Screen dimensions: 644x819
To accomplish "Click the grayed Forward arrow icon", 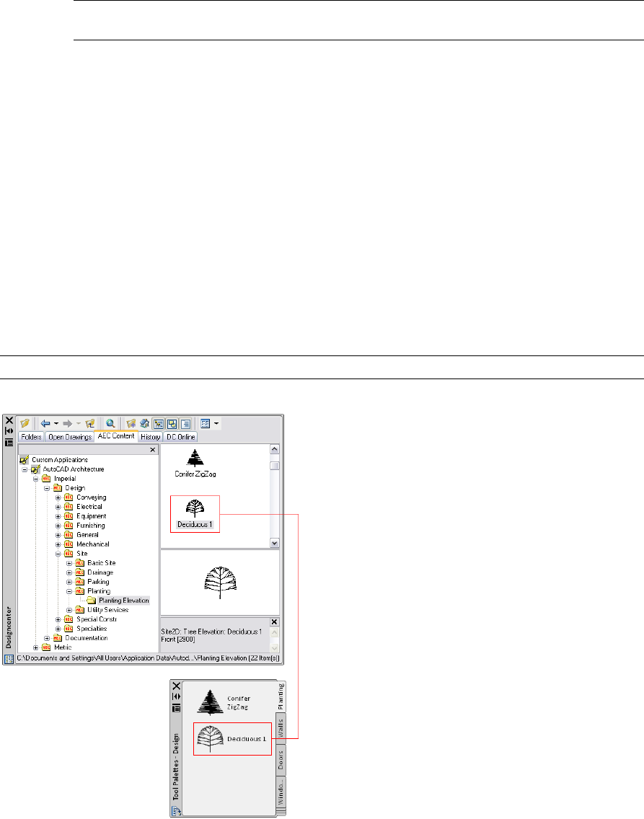I will point(67,424).
